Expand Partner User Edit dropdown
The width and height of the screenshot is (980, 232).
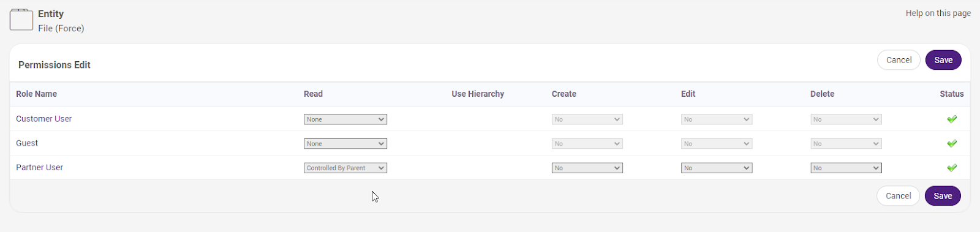(717, 168)
